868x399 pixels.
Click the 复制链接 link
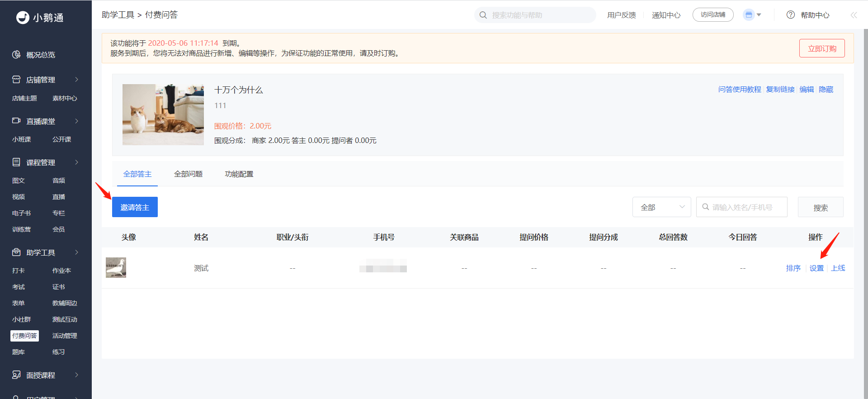point(780,89)
